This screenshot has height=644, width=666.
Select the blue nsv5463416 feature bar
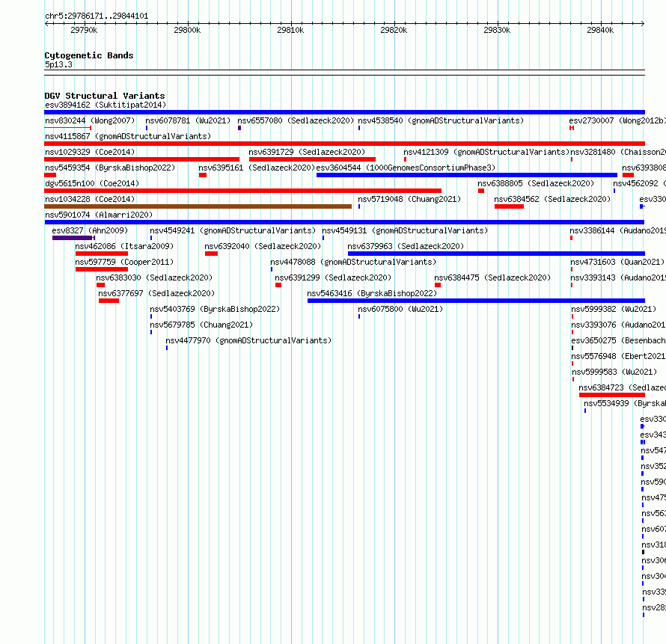476,301
